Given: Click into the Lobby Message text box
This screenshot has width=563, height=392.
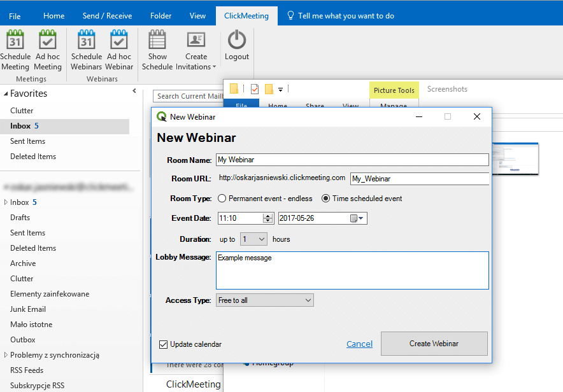Looking at the screenshot, I should point(352,270).
